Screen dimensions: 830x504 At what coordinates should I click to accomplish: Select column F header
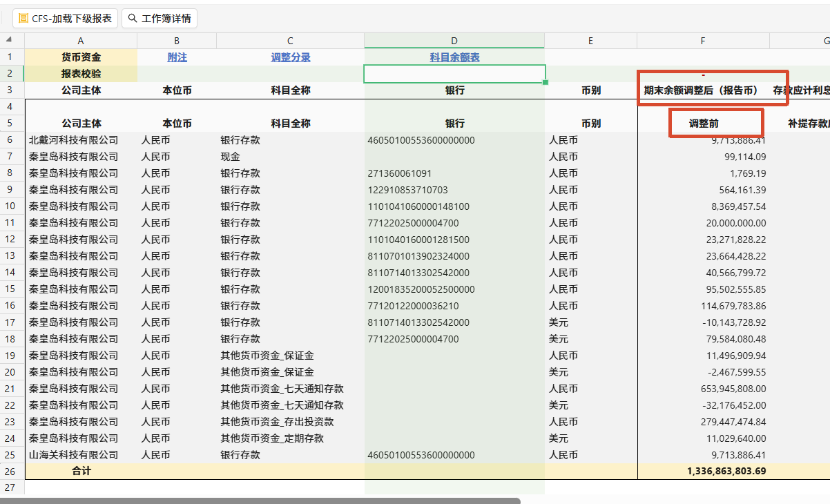click(703, 41)
